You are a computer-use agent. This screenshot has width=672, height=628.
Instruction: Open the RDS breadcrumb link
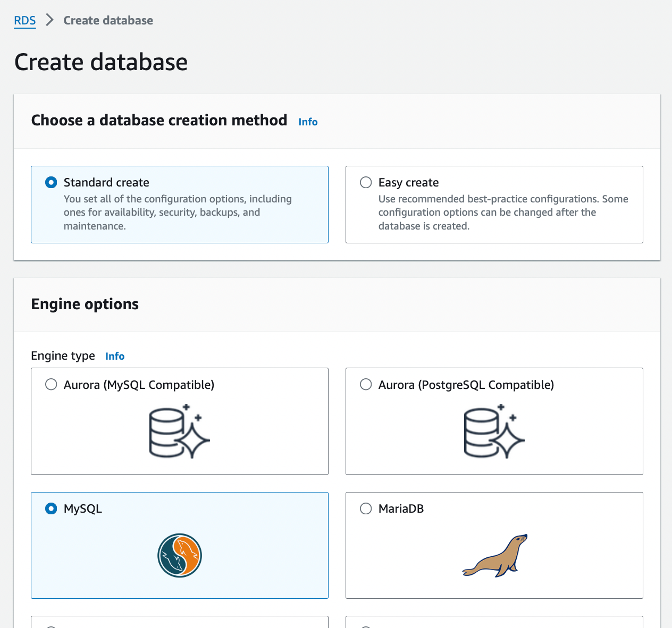(25, 20)
